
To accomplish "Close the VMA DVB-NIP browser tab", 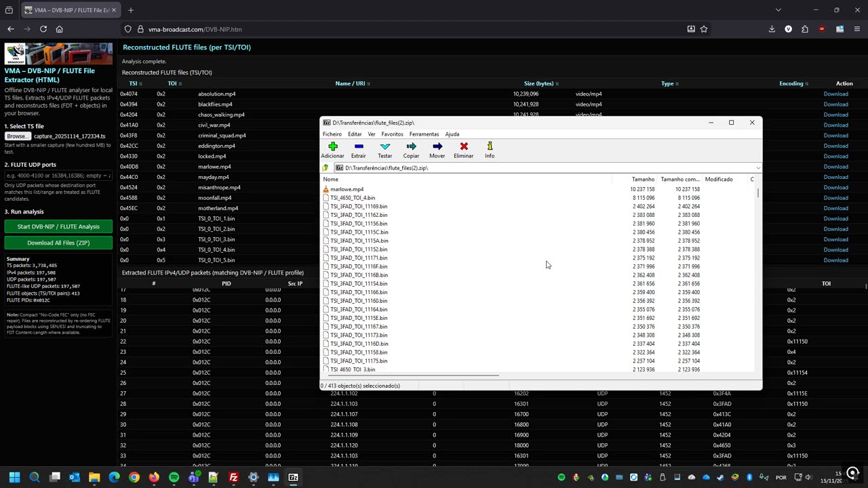I will [114, 10].
